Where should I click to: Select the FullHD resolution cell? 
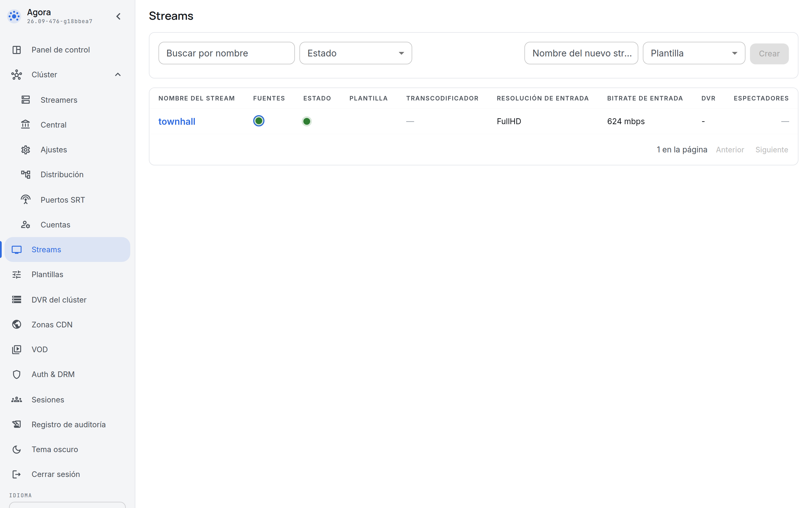[x=509, y=121]
